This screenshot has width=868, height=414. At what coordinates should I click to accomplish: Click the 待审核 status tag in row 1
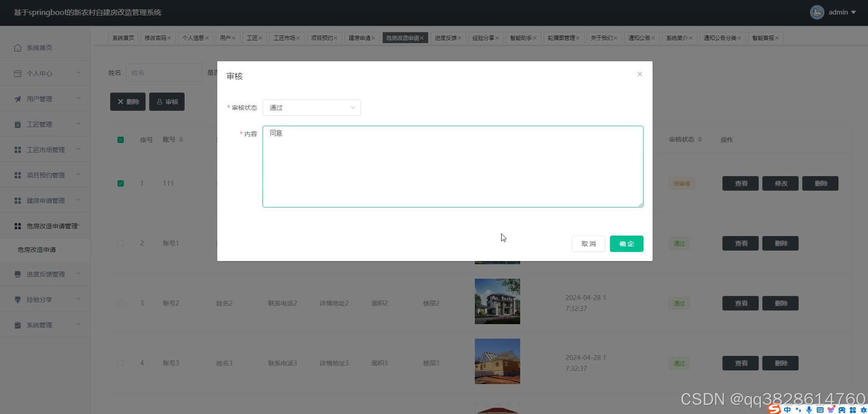coord(682,184)
